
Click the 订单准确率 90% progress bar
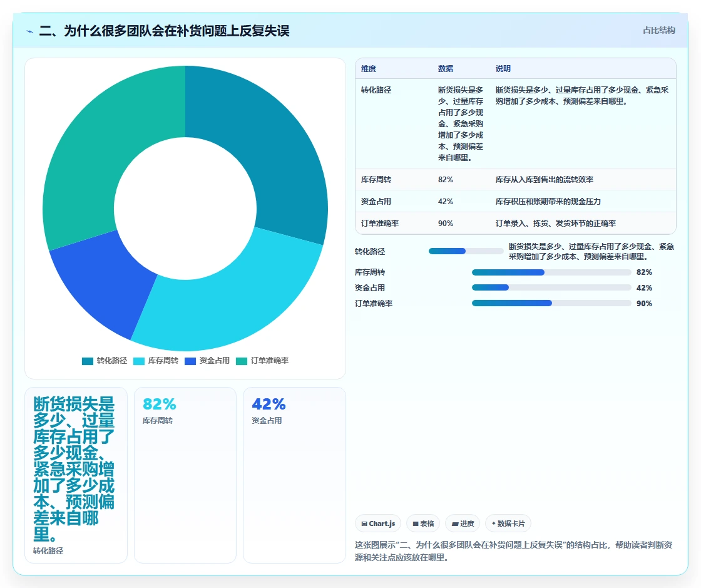coord(551,303)
